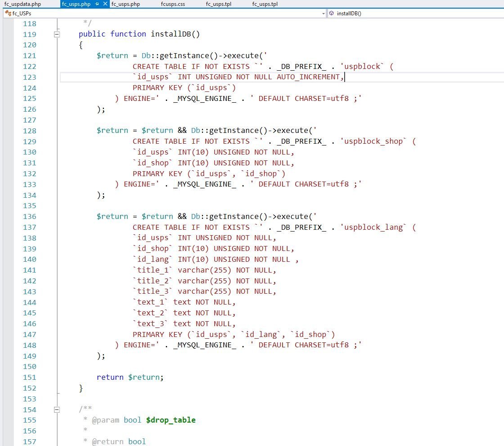Close the active fc_usps.php tab
This screenshot has width=504, height=446.
pyautogui.click(x=105, y=4)
